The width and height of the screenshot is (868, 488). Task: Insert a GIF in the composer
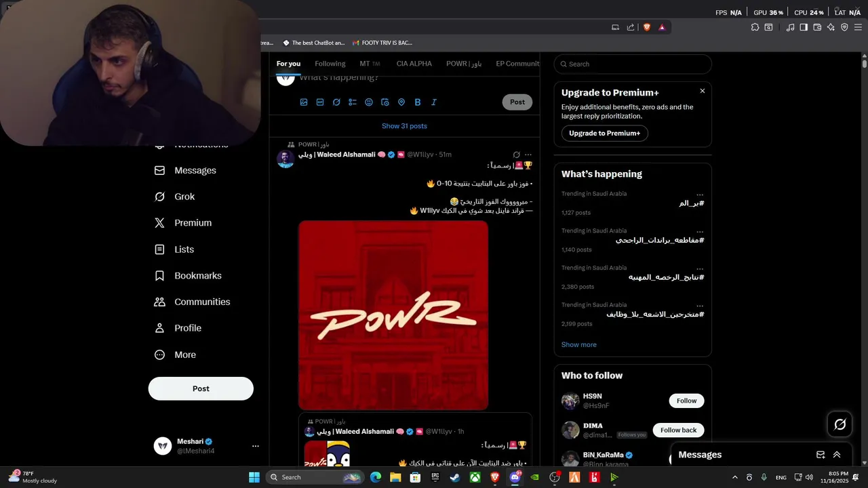(x=320, y=102)
